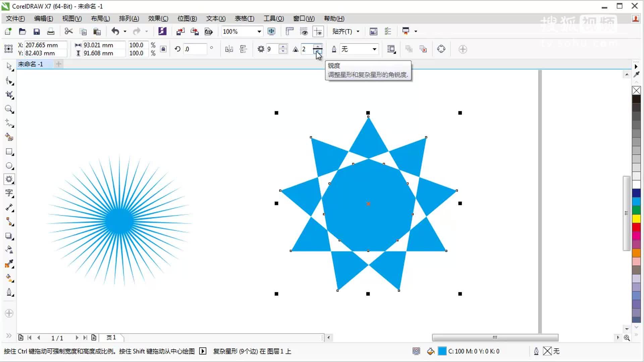Click the Convert to curves icon
This screenshot has height=362, width=644.
[x=441, y=49]
